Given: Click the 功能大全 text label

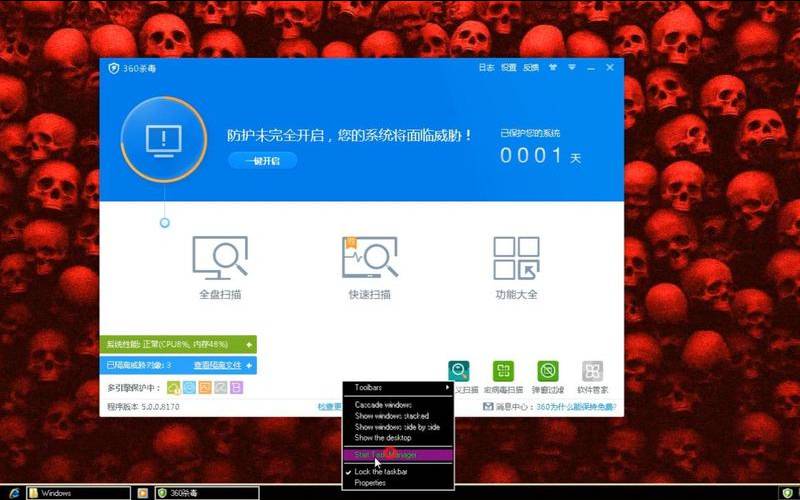Looking at the screenshot, I should tap(516, 294).
